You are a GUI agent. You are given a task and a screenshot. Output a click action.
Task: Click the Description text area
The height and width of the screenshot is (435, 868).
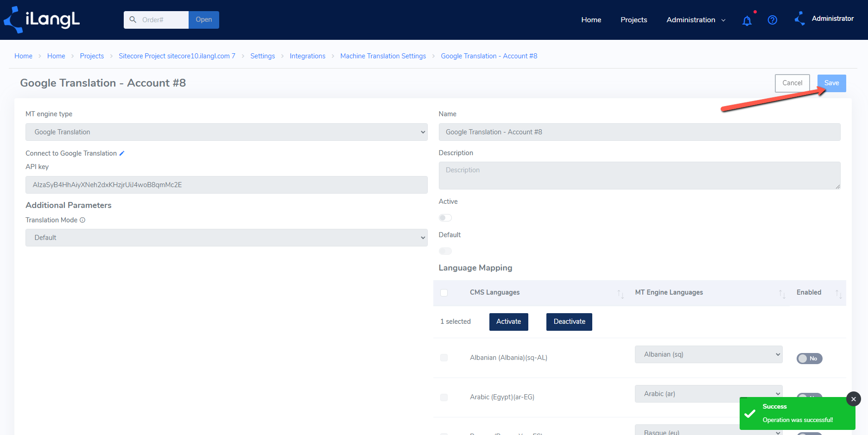pos(639,176)
